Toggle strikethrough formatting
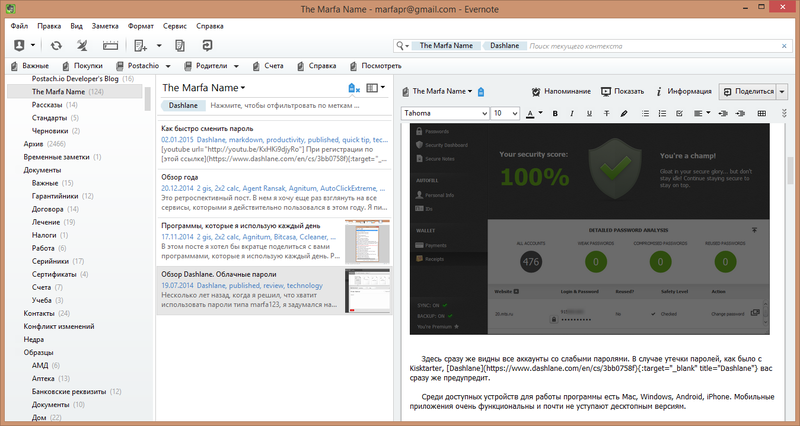The width and height of the screenshot is (800, 426). coord(607,113)
